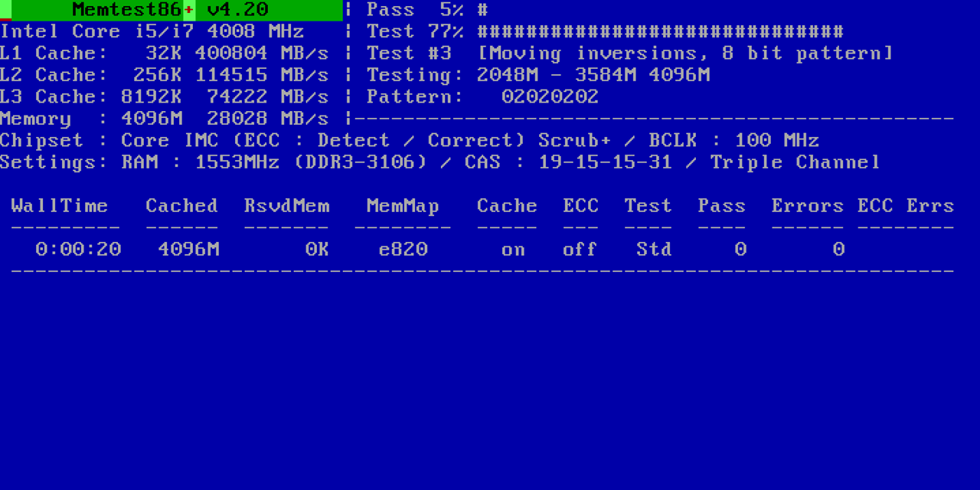Select the Intel Core i5/i7 4008 MHz line
980x490 pixels.
coord(152,31)
